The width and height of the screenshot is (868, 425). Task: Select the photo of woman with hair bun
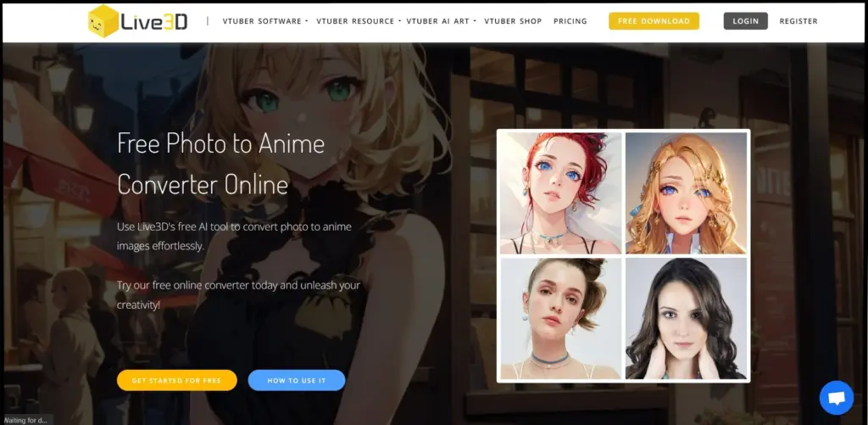coord(561,319)
